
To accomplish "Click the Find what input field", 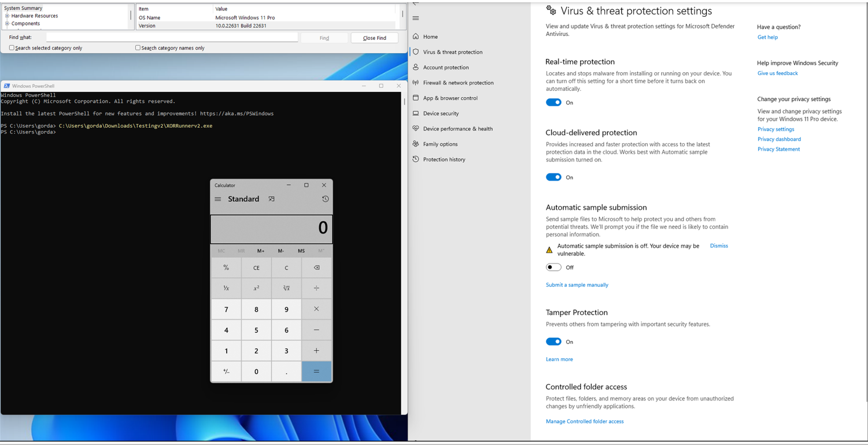I will (172, 37).
